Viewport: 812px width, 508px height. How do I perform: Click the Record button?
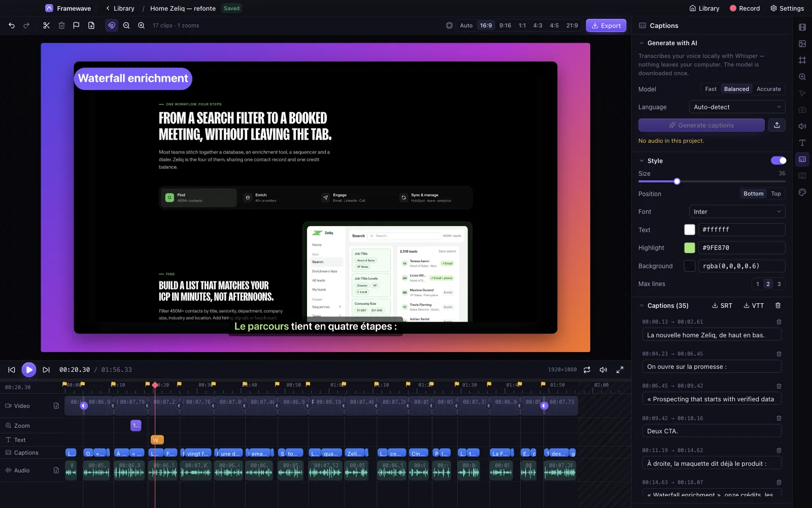pyautogui.click(x=745, y=8)
